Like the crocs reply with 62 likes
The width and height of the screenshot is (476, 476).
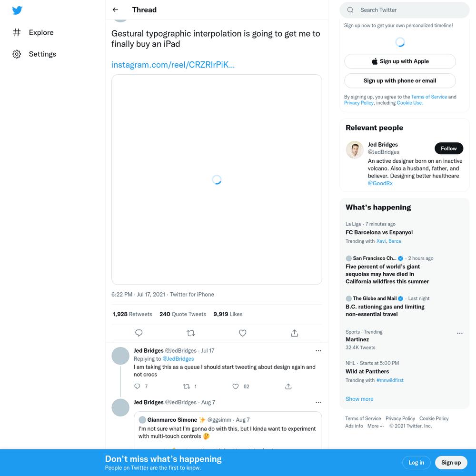point(236,387)
